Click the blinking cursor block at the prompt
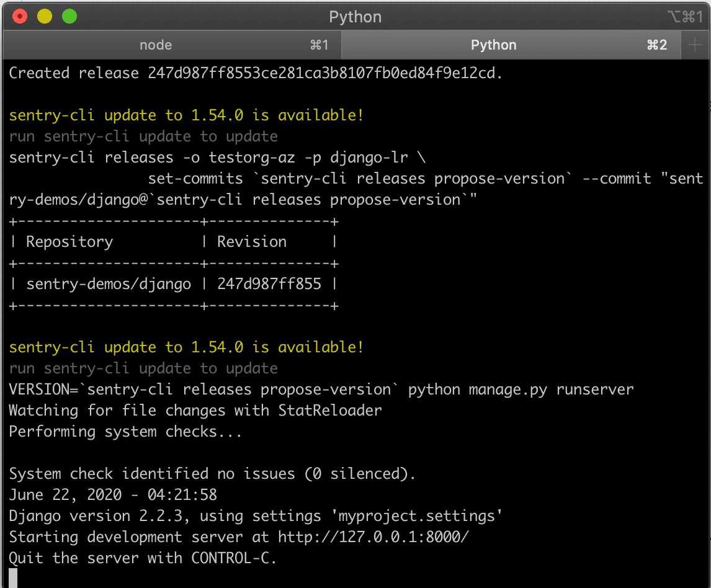Image resolution: width=711 pixels, height=588 pixels. [13, 578]
